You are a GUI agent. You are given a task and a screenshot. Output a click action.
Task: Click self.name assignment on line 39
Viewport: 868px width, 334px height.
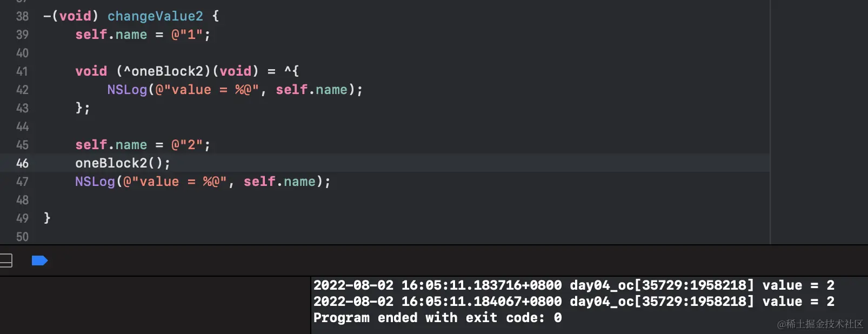click(111, 35)
